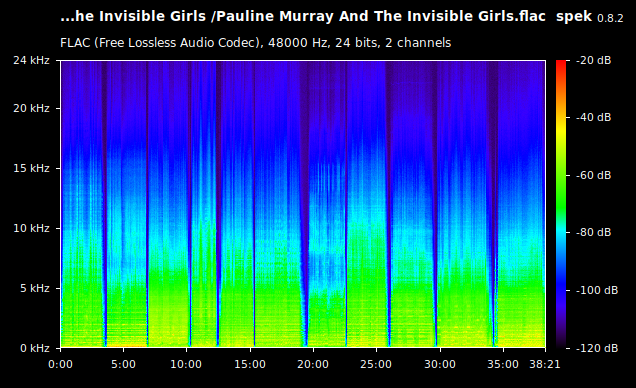Click the 0:00 start time label
Screen dimensions: 636x388
[60, 364]
